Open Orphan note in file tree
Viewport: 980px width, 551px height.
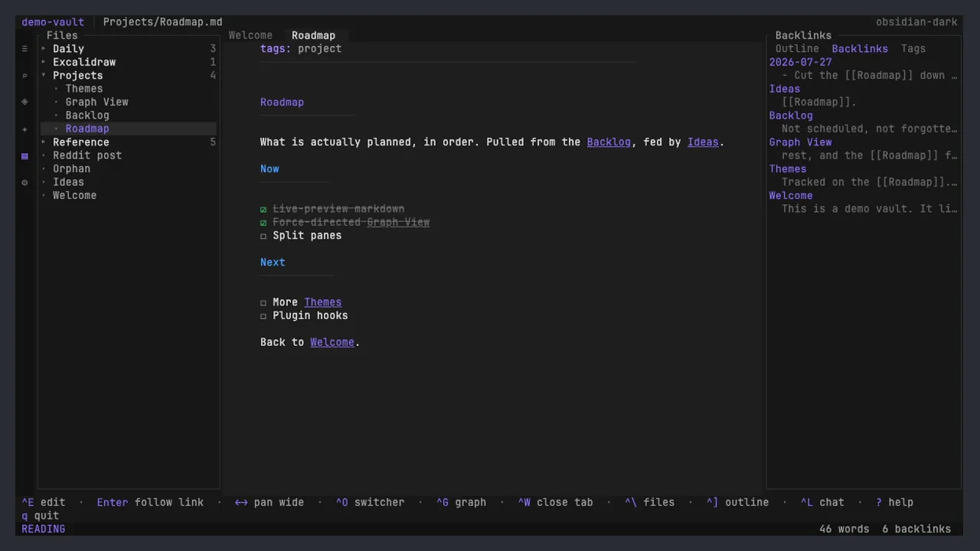[72, 169]
